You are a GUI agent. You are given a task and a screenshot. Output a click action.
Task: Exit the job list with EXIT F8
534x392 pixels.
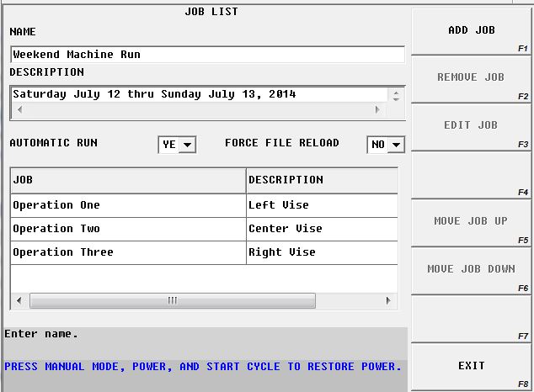point(471,367)
